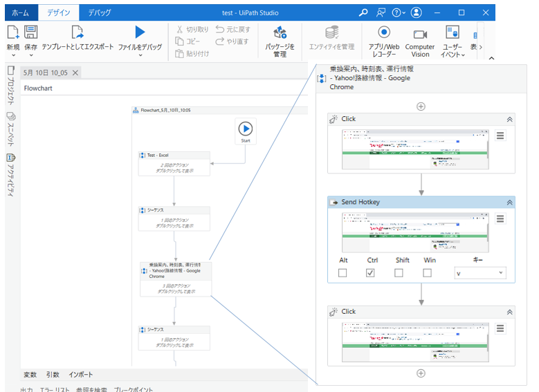
Task: Switch to デバッグ tab
Action: coord(100,12)
